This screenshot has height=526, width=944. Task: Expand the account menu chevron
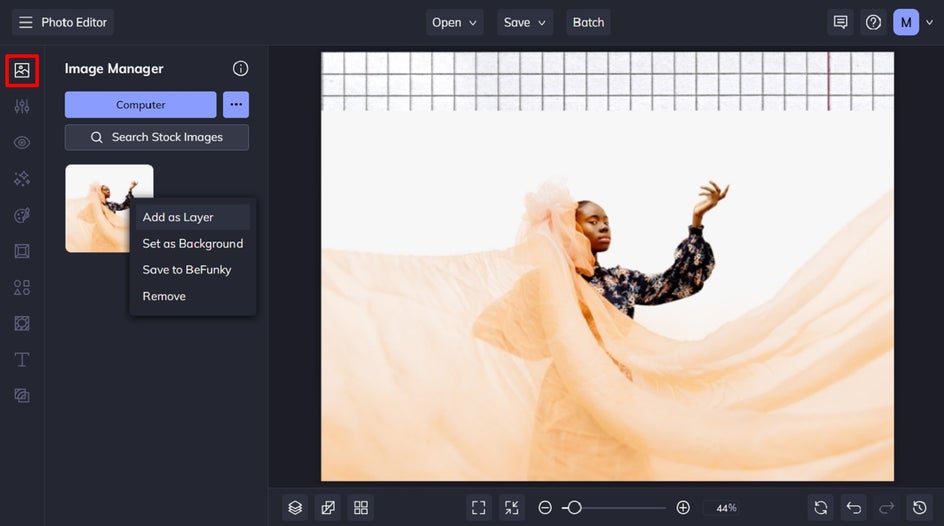[930, 22]
